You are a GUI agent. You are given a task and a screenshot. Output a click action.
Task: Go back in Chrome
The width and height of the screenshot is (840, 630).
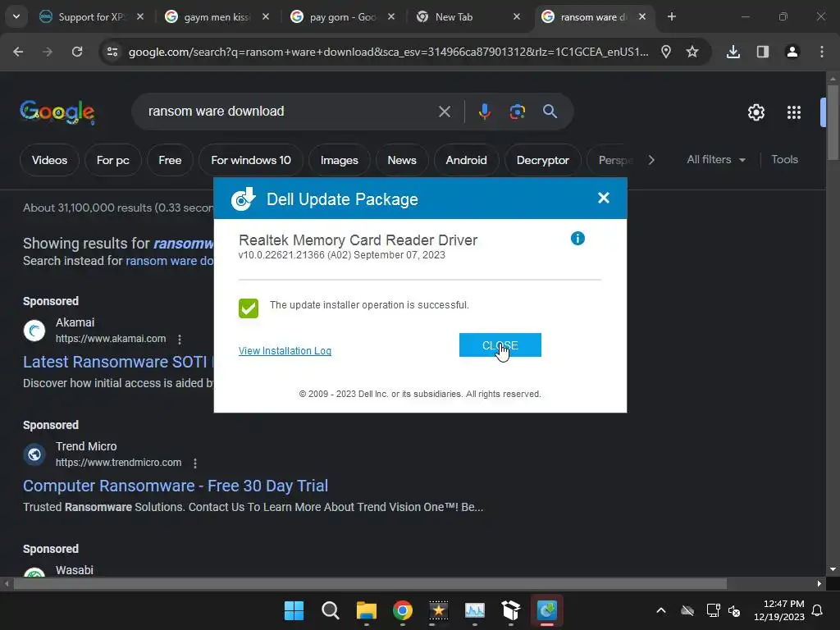18,52
